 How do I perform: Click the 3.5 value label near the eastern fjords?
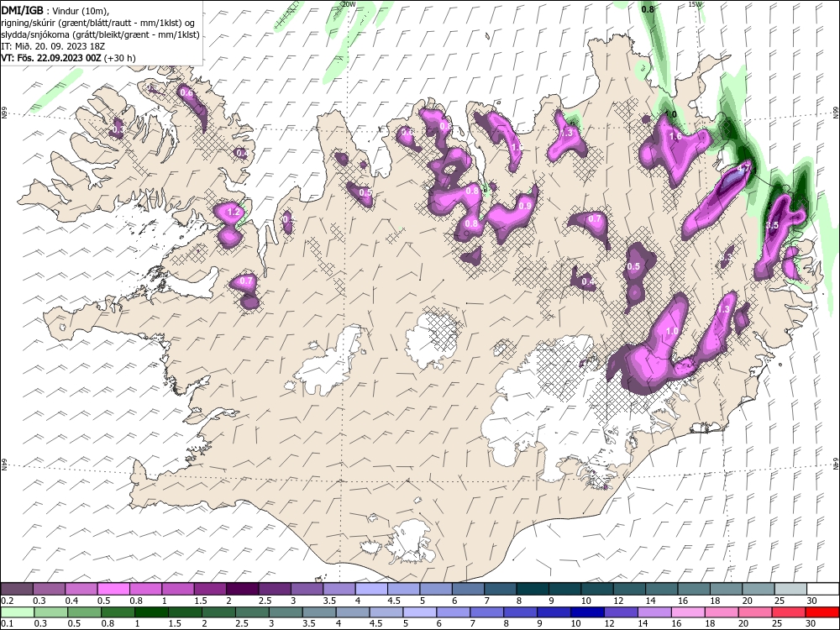pyautogui.click(x=772, y=225)
